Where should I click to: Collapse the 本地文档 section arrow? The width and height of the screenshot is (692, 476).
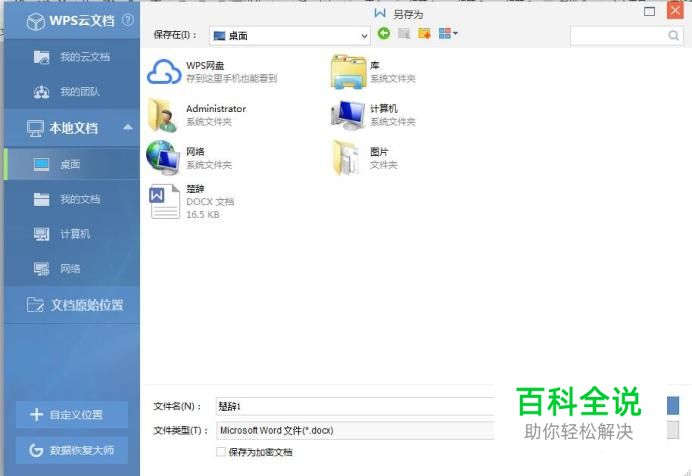click(x=128, y=127)
